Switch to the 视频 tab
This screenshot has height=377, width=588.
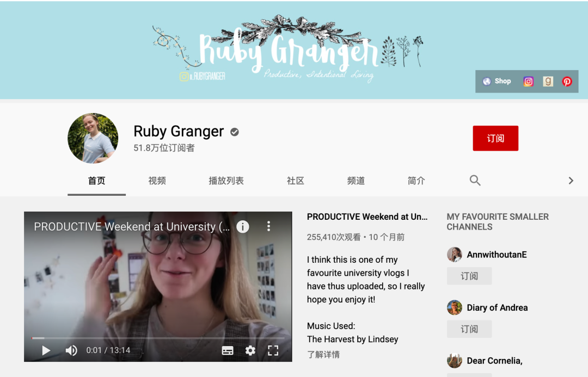click(157, 181)
